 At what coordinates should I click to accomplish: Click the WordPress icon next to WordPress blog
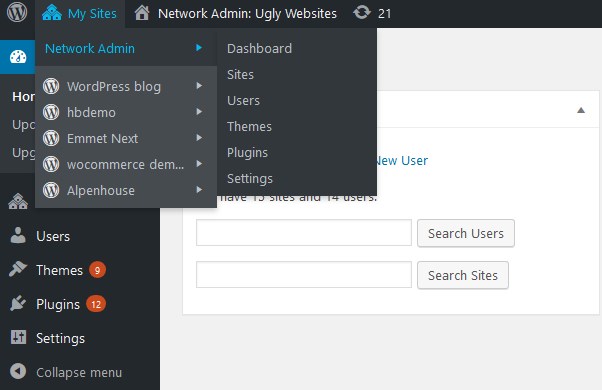51,86
